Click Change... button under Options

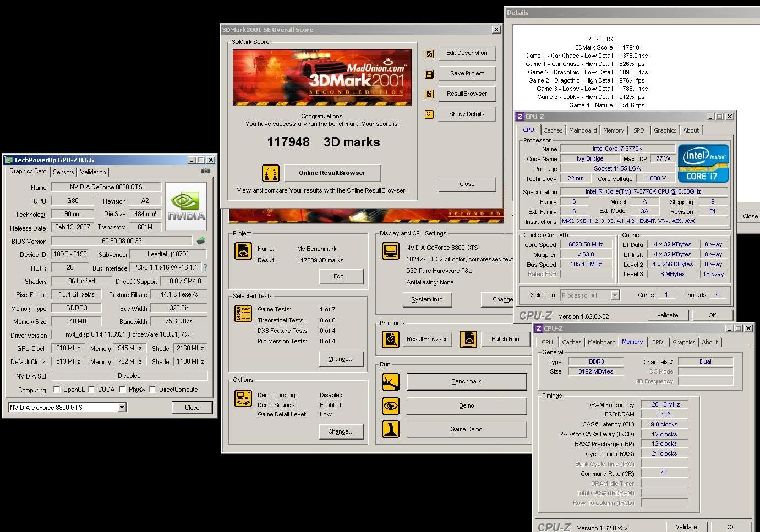coord(341,431)
